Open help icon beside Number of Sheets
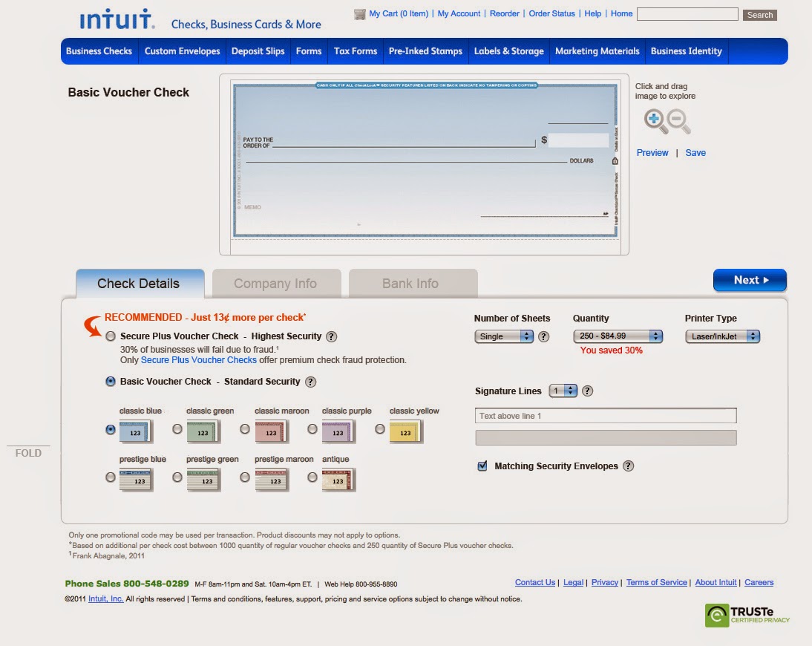812x646 pixels. [543, 336]
